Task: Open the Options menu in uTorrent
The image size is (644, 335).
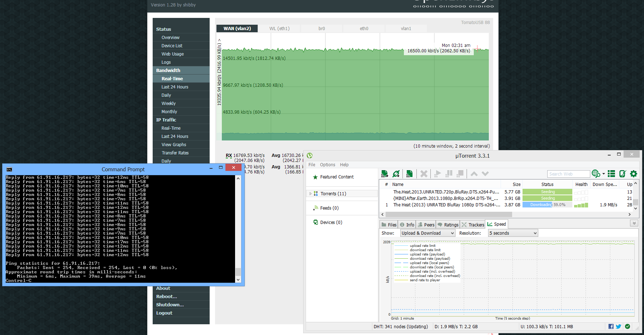Action: coord(327,165)
